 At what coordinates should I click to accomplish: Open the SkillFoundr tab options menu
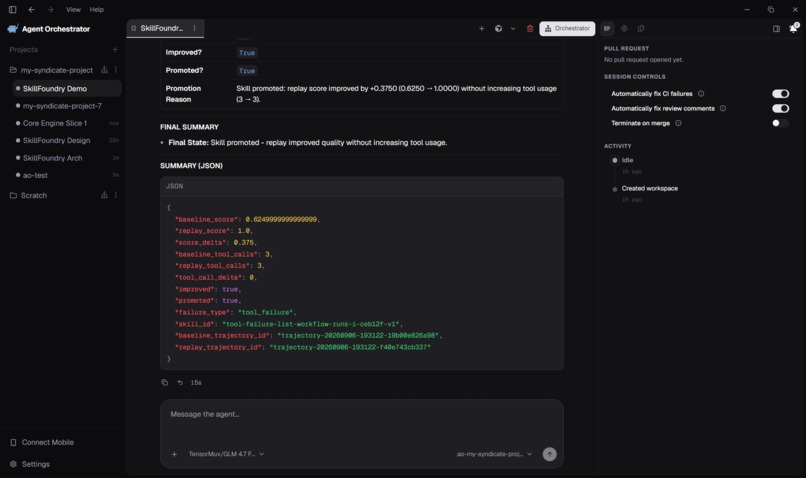coord(194,28)
